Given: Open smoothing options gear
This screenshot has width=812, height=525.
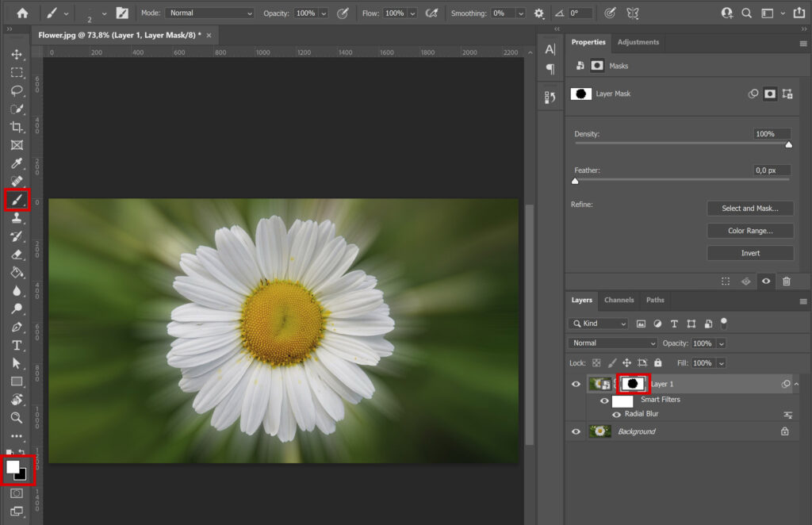Looking at the screenshot, I should [539, 13].
